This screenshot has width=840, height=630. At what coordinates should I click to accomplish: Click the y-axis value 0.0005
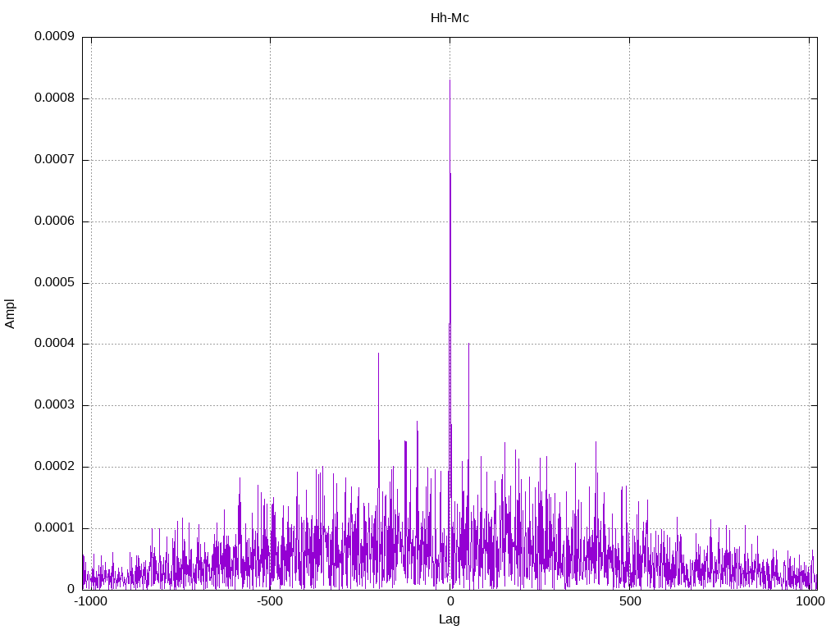coord(55,282)
